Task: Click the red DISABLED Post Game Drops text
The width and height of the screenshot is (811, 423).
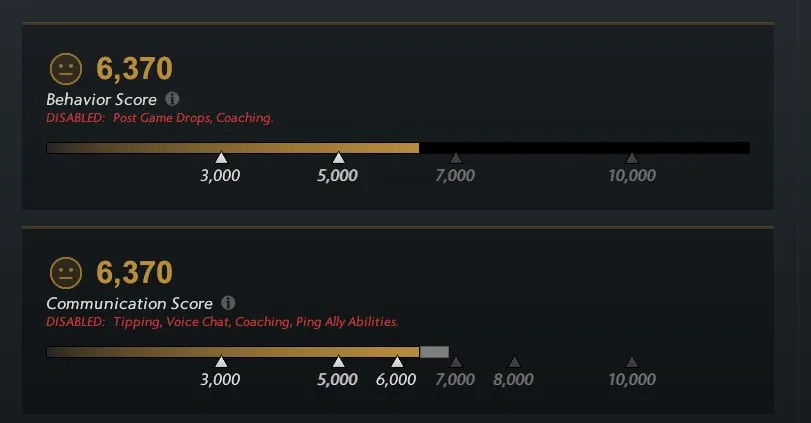Action: tap(159, 118)
